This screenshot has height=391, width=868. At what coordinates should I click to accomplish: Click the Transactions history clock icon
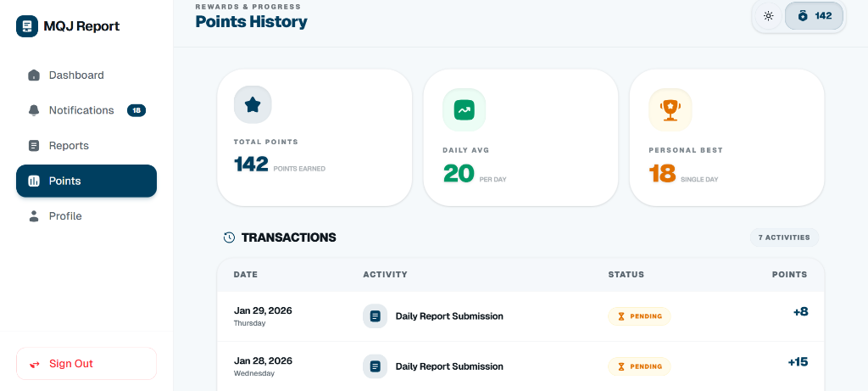(x=229, y=237)
